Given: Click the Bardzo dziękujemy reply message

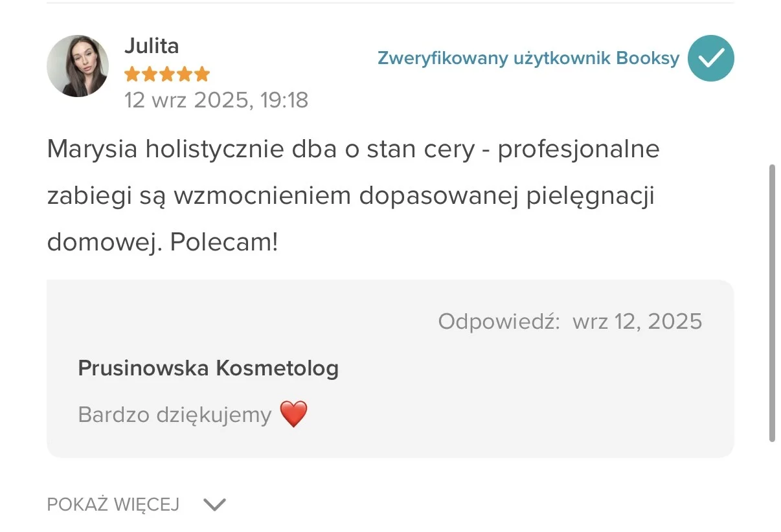Looking at the screenshot, I should pos(175,414).
